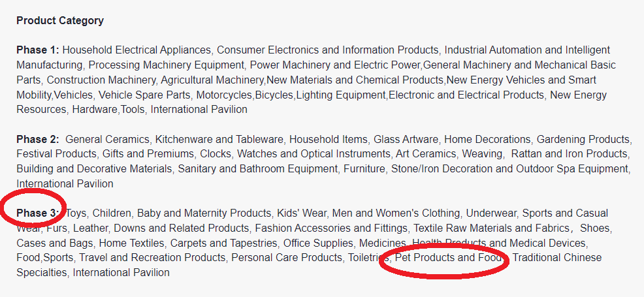644x297 pixels.
Task: Click the Phase 2 label
Action: [x=37, y=139]
